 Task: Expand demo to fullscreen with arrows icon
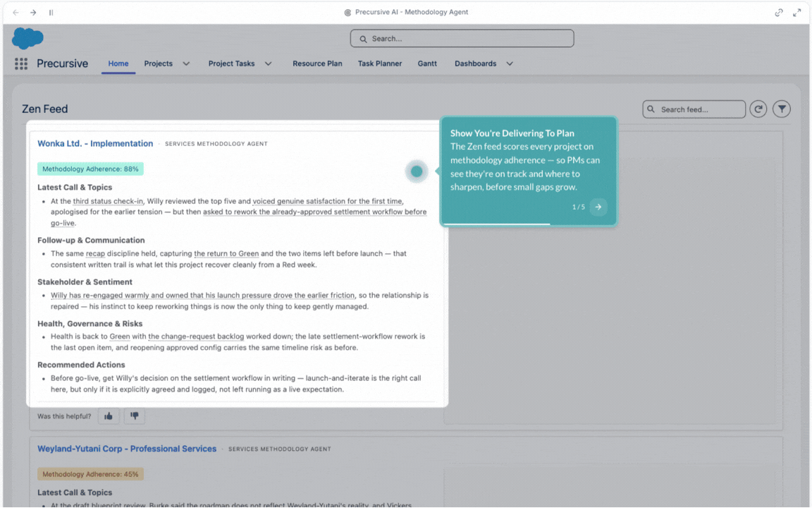(797, 13)
